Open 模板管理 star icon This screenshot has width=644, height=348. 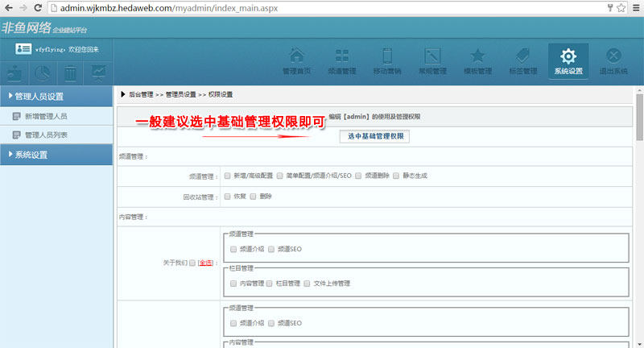pyautogui.click(x=477, y=57)
